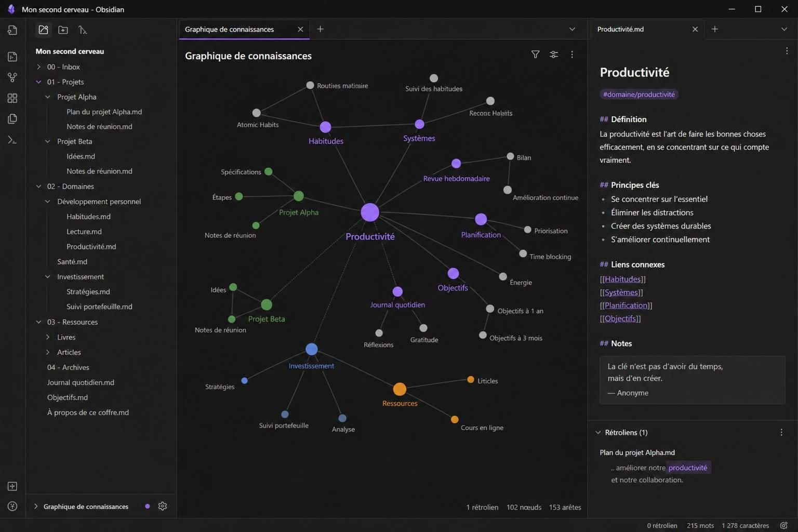Open graph view from the ribbon
Screen dimensions: 798x532
point(12,77)
